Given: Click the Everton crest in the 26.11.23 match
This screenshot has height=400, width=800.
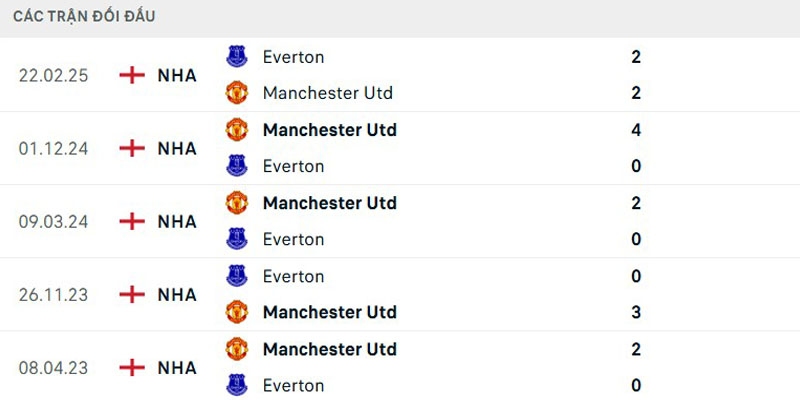Looking at the screenshot, I should [237, 276].
